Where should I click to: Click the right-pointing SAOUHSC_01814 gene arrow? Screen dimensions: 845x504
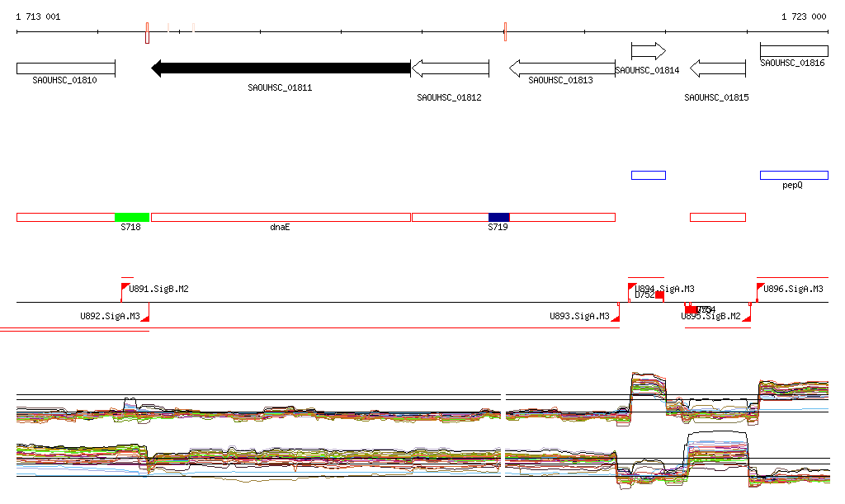[x=649, y=51]
